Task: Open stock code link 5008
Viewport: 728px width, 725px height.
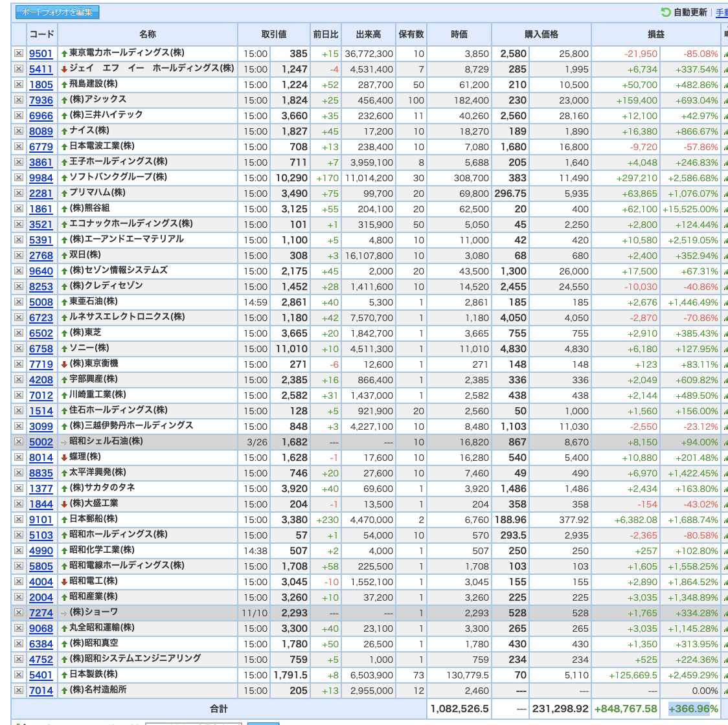Action: pyautogui.click(x=41, y=302)
